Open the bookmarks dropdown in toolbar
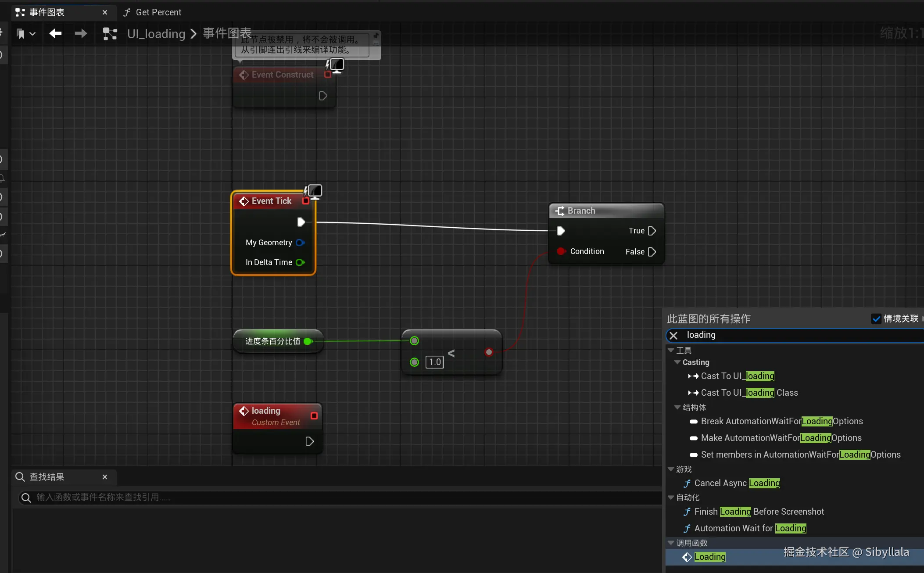924x573 pixels. point(26,33)
